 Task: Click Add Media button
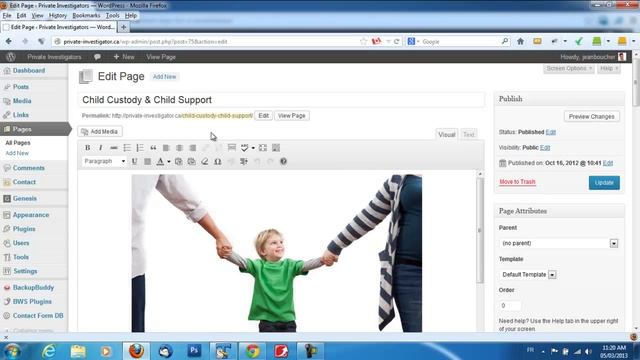click(100, 131)
